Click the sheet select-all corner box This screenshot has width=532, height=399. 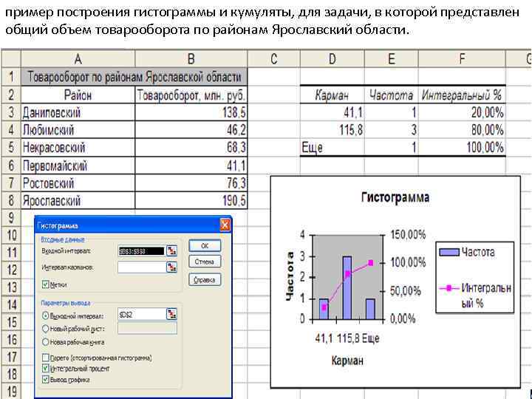[11, 59]
